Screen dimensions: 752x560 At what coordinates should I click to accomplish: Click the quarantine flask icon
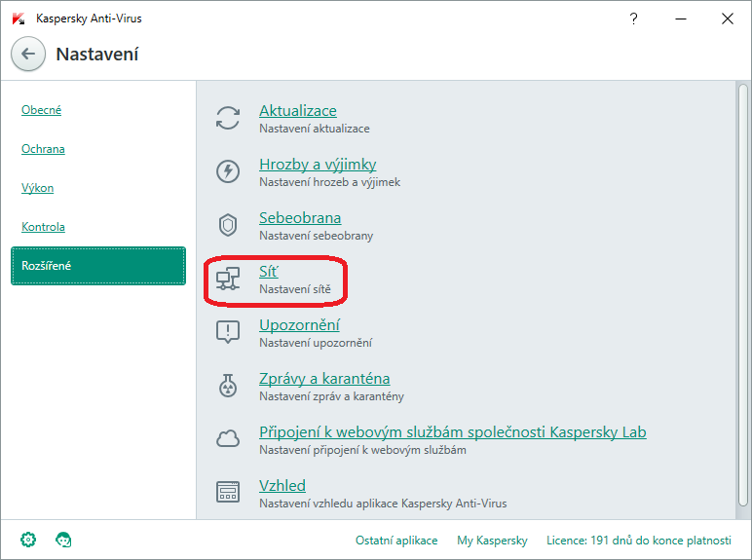coord(228,386)
